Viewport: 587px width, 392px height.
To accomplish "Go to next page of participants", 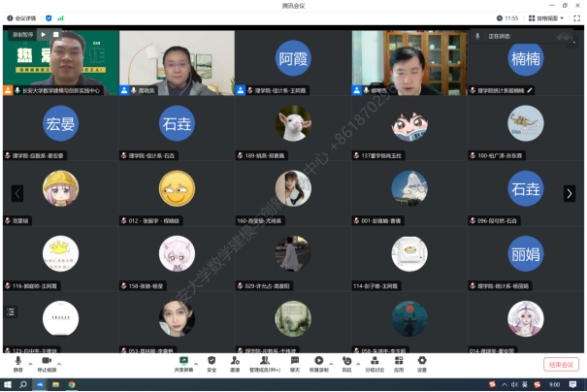I will [570, 193].
